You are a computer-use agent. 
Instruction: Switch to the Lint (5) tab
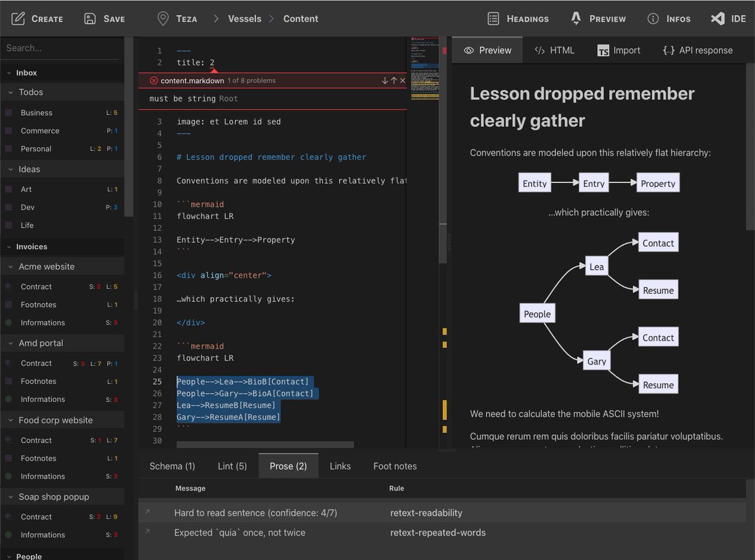pyautogui.click(x=232, y=466)
